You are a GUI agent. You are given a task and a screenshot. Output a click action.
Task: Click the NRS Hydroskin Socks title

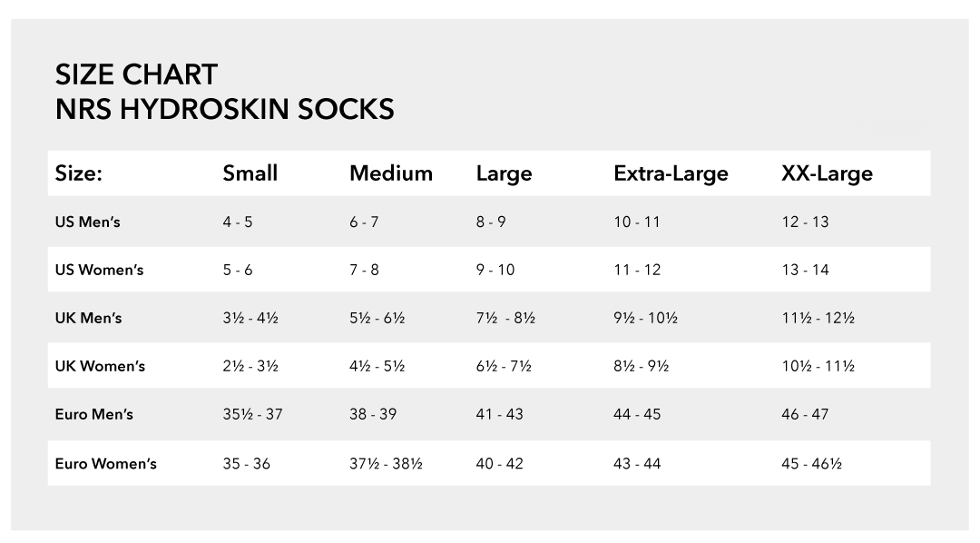[x=224, y=109]
